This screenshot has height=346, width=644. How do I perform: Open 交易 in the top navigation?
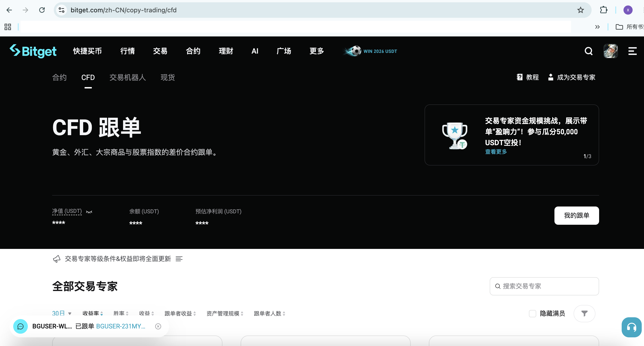[x=160, y=51]
